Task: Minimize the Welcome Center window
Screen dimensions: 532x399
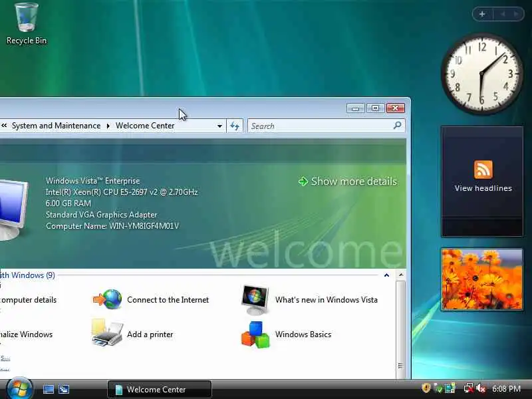Action: pos(355,108)
